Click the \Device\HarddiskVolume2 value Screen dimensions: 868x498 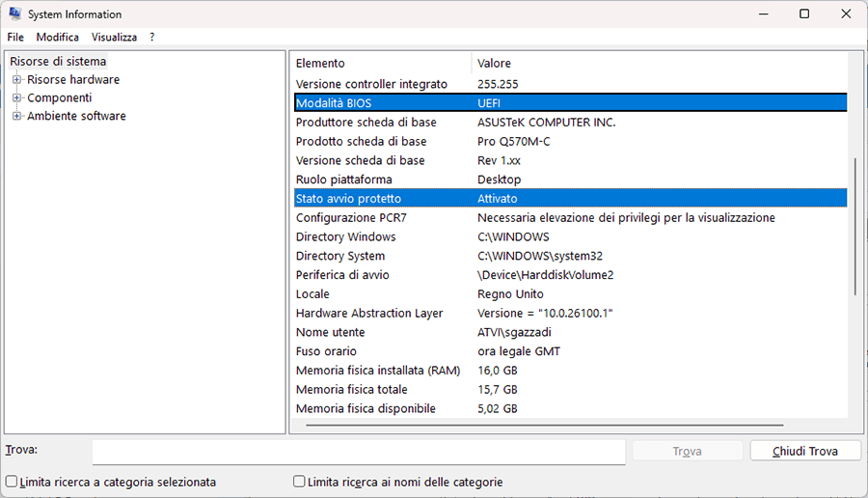pyautogui.click(x=545, y=275)
